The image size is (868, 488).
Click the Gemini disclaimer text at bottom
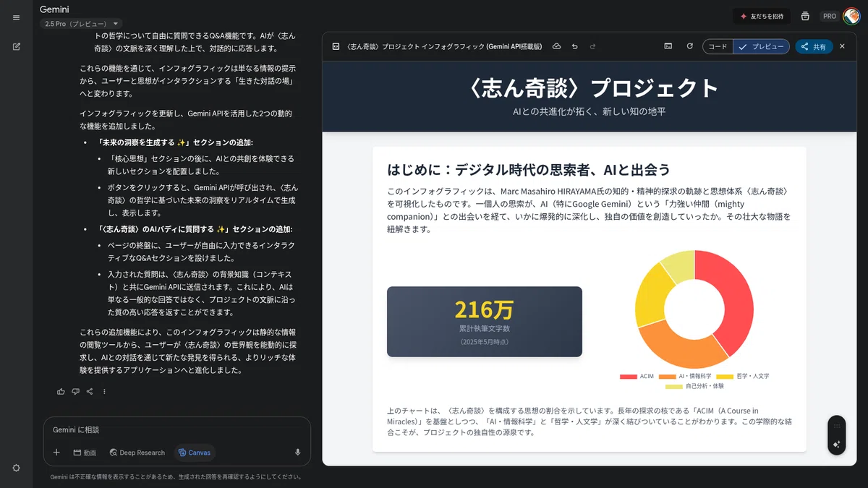click(176, 477)
